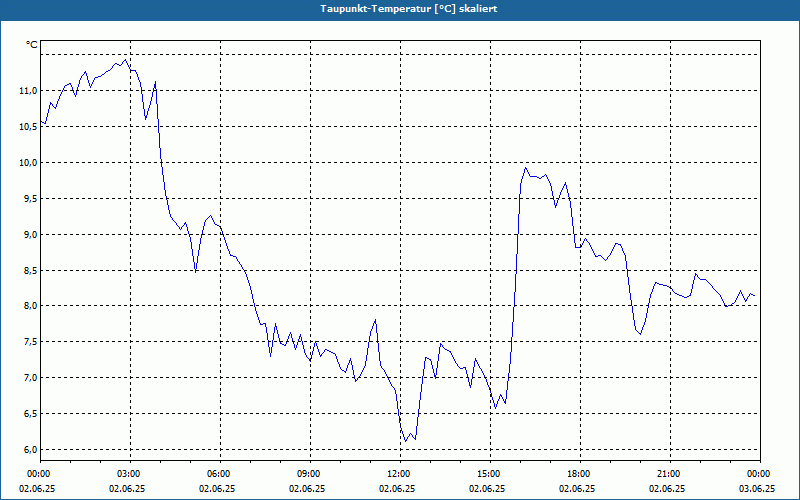Screen dimensions: 800x500
Task: Select the 06:00 time axis label
Action: (x=220, y=474)
